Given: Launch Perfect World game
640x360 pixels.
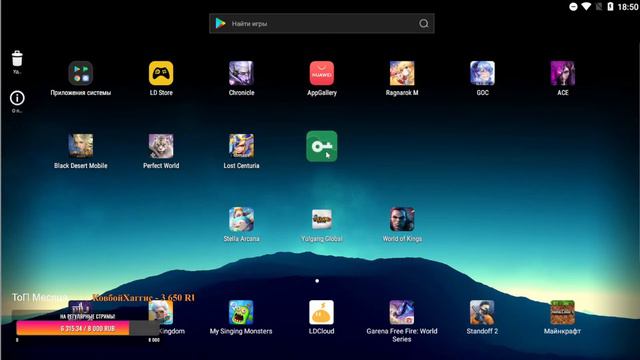Looking at the screenshot, I should pos(161,146).
